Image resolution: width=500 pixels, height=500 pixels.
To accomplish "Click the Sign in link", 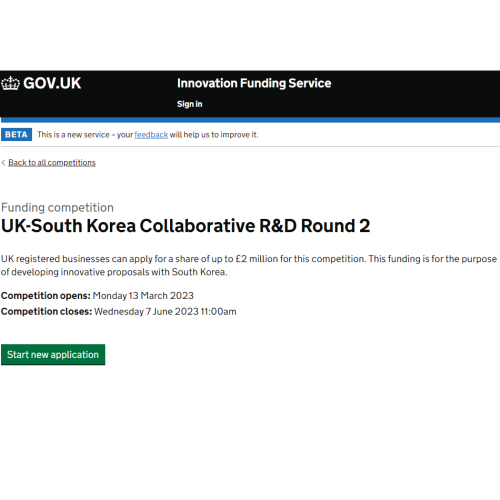I will (190, 104).
